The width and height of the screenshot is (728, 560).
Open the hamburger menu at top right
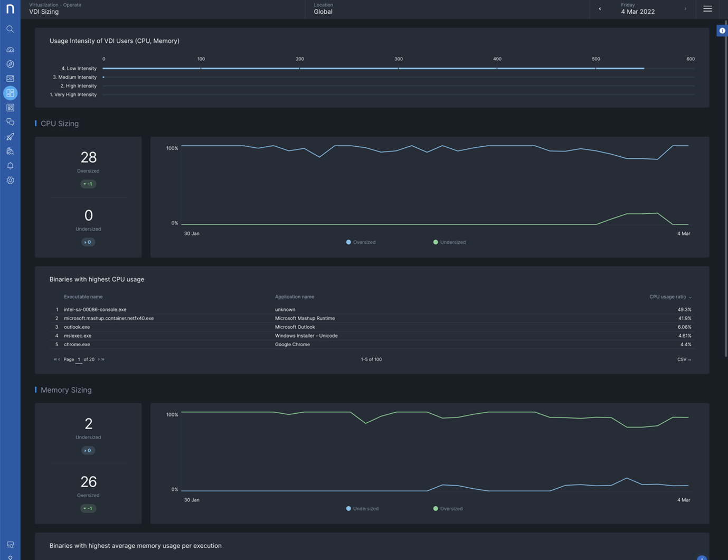pyautogui.click(x=707, y=9)
